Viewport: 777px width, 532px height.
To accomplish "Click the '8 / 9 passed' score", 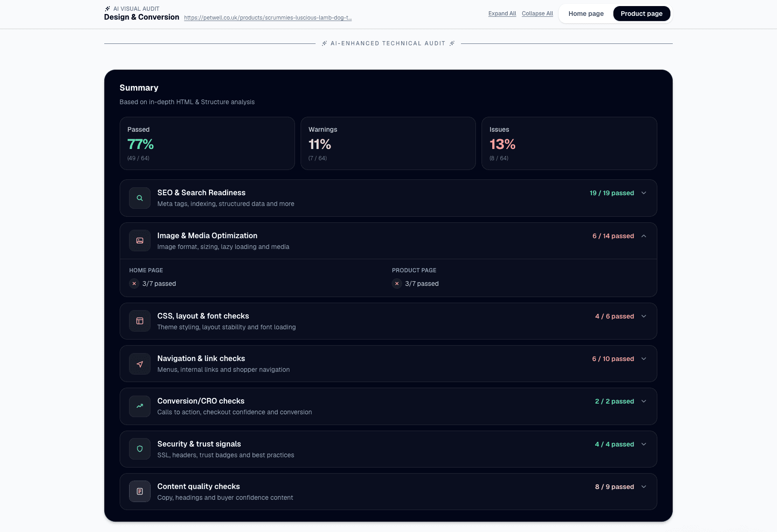I will (x=614, y=487).
